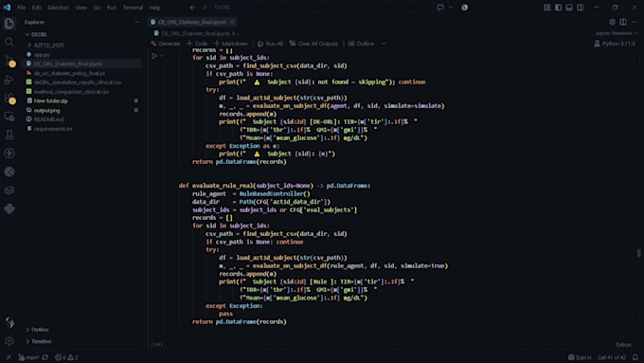
Task: Open notebook Outline from toolbar
Action: tap(361, 44)
